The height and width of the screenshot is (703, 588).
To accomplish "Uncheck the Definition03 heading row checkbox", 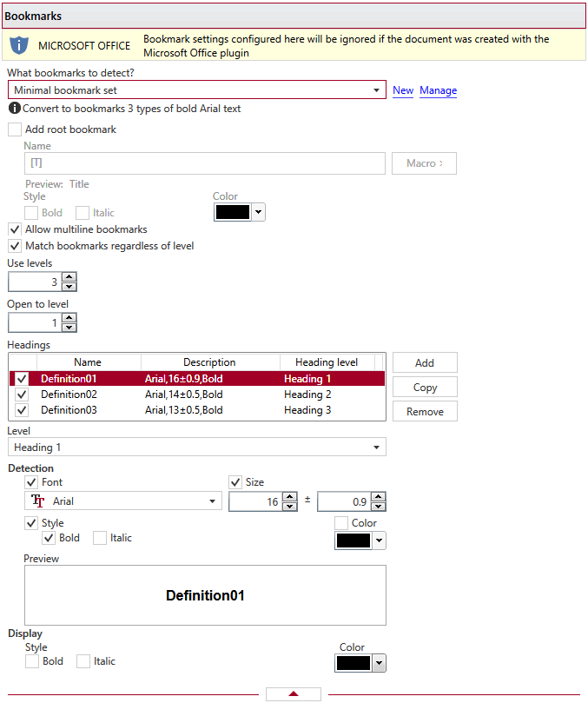I will click(x=22, y=410).
